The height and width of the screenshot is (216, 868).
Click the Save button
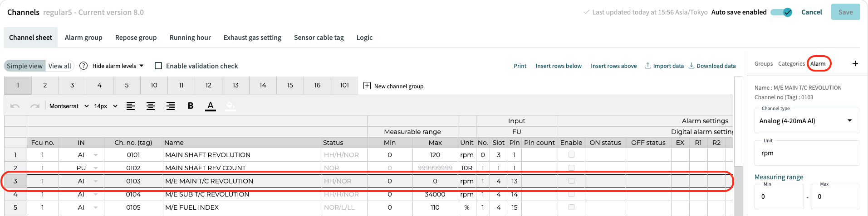tap(845, 12)
